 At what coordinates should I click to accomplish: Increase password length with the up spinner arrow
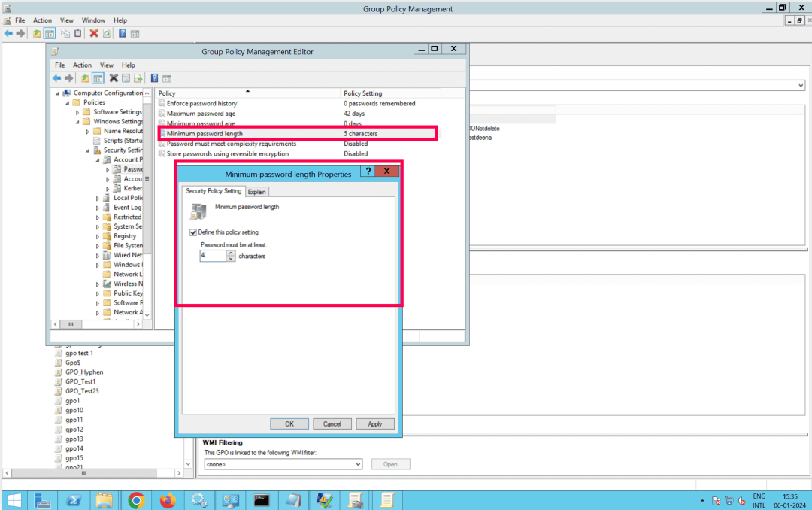click(x=231, y=253)
